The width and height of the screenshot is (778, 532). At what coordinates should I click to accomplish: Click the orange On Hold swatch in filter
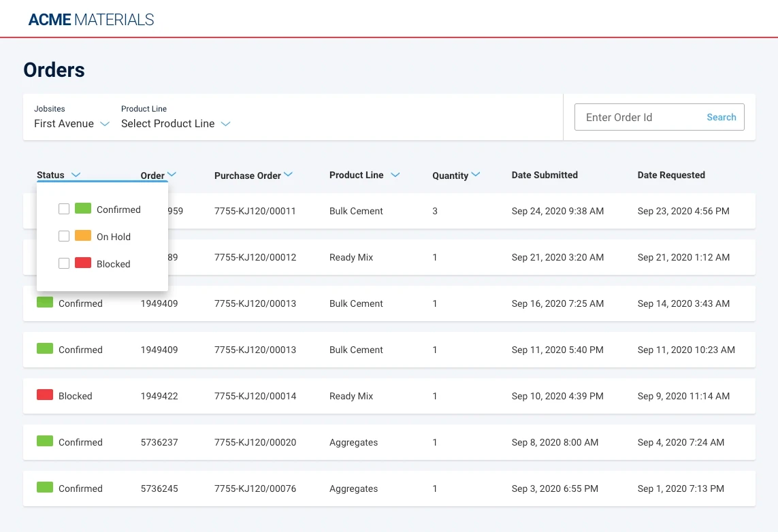coord(83,235)
